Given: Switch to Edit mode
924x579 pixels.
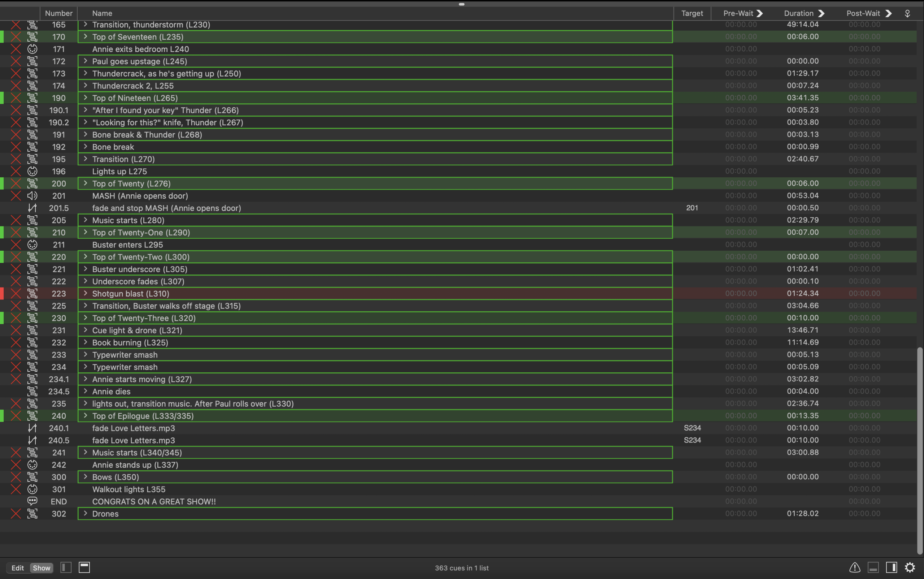Looking at the screenshot, I should coord(18,567).
